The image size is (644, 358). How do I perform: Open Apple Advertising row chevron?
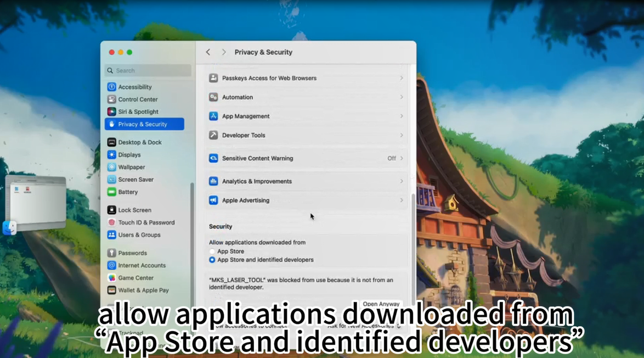(402, 200)
